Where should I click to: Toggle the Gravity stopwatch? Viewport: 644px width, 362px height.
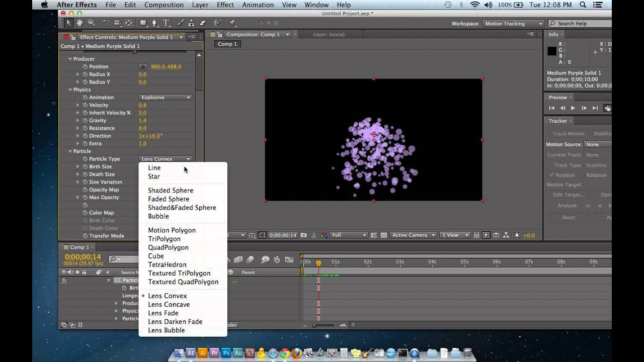point(85,121)
